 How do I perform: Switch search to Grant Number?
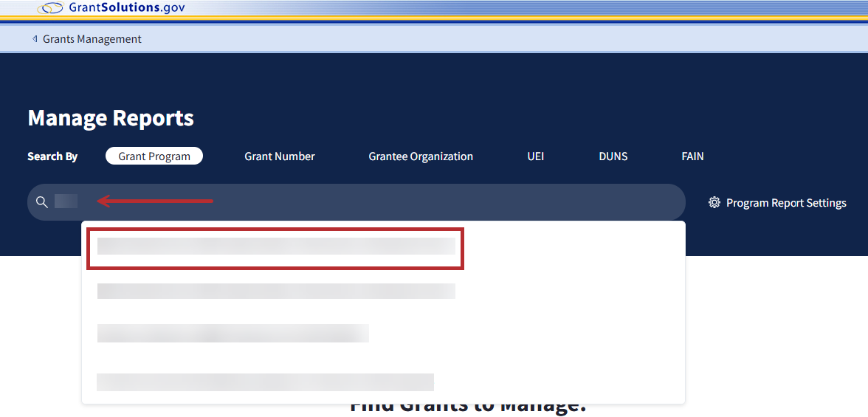click(x=280, y=156)
